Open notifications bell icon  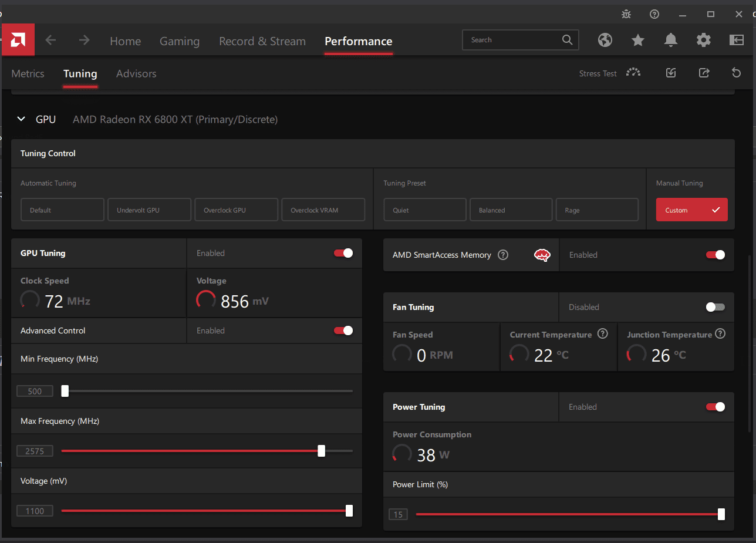[671, 40]
